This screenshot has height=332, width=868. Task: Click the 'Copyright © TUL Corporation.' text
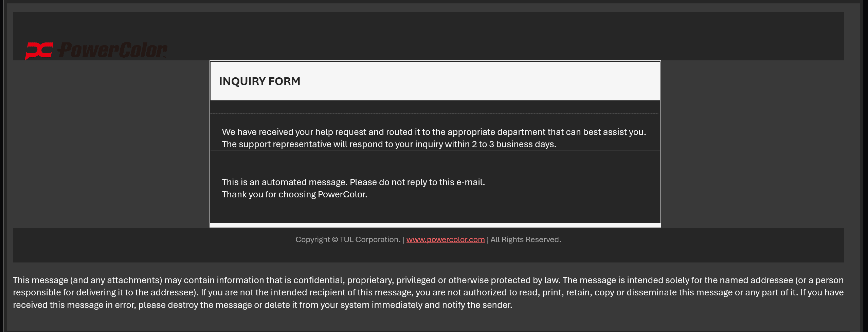coord(348,239)
